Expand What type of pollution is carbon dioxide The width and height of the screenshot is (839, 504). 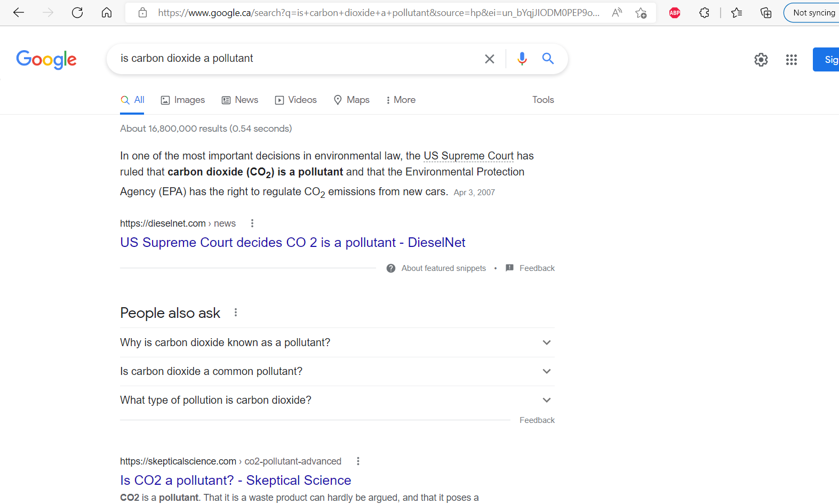(x=337, y=400)
